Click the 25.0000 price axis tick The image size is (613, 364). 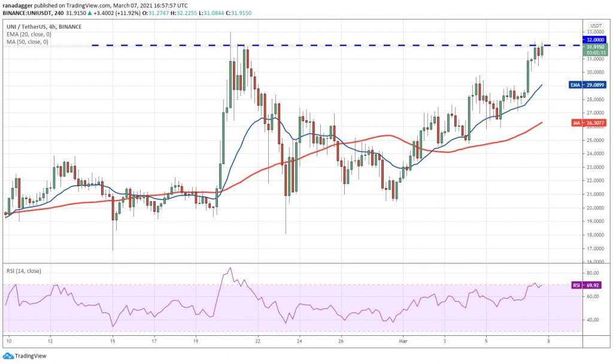[x=594, y=140]
